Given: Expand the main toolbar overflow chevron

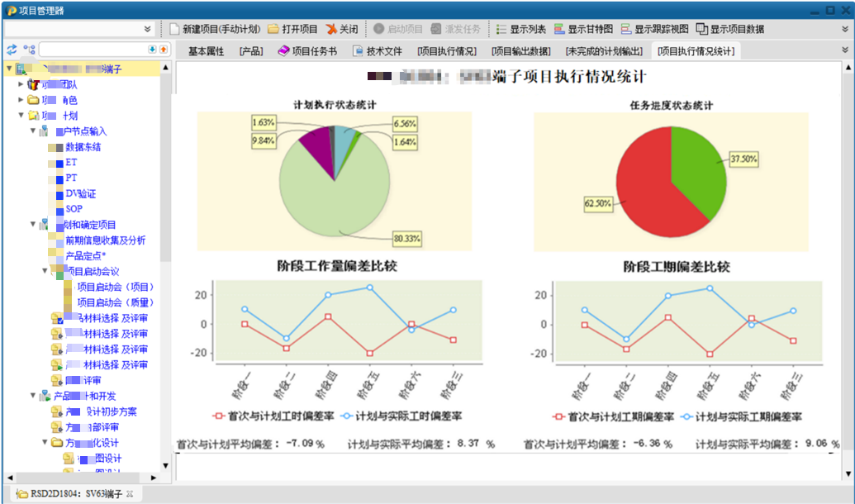Looking at the screenshot, I should [844, 29].
